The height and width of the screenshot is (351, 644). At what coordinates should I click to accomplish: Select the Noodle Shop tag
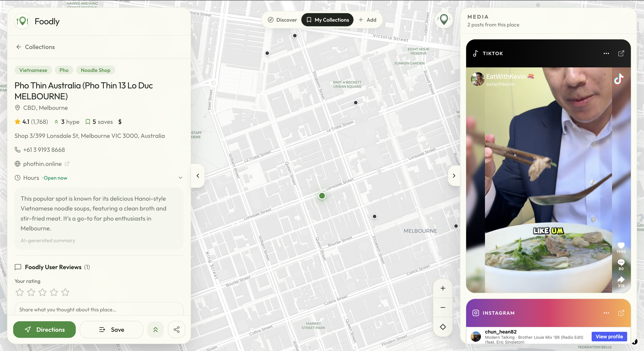click(96, 70)
